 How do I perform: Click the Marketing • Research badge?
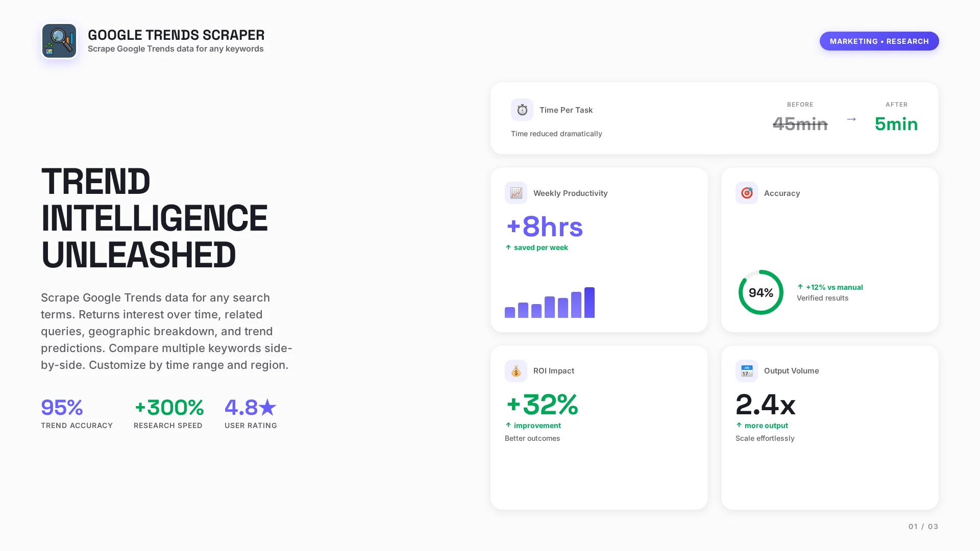(878, 41)
